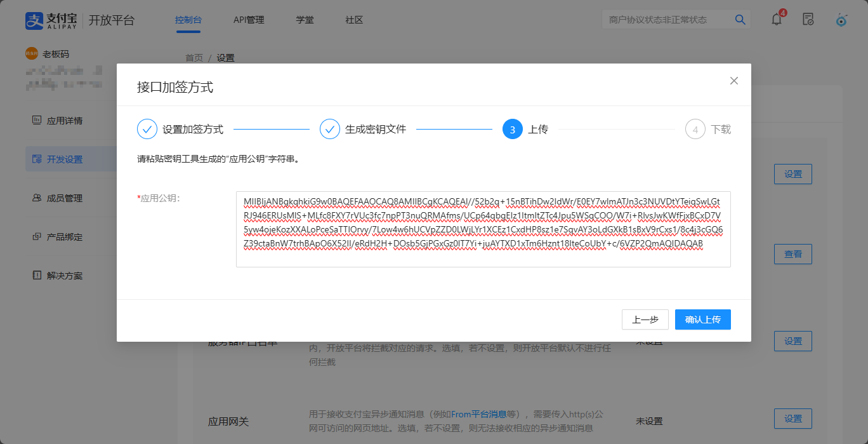Click the step 3 上传 circle
Image resolution: width=868 pixels, height=444 pixels.
pos(513,129)
